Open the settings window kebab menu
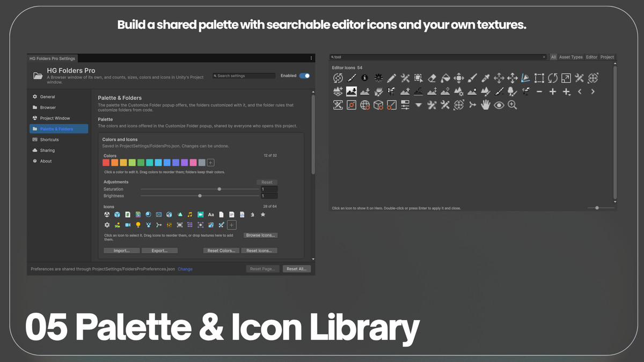 pyautogui.click(x=311, y=58)
